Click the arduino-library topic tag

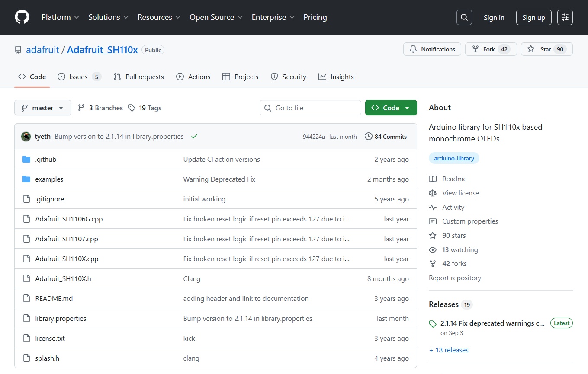tap(454, 159)
